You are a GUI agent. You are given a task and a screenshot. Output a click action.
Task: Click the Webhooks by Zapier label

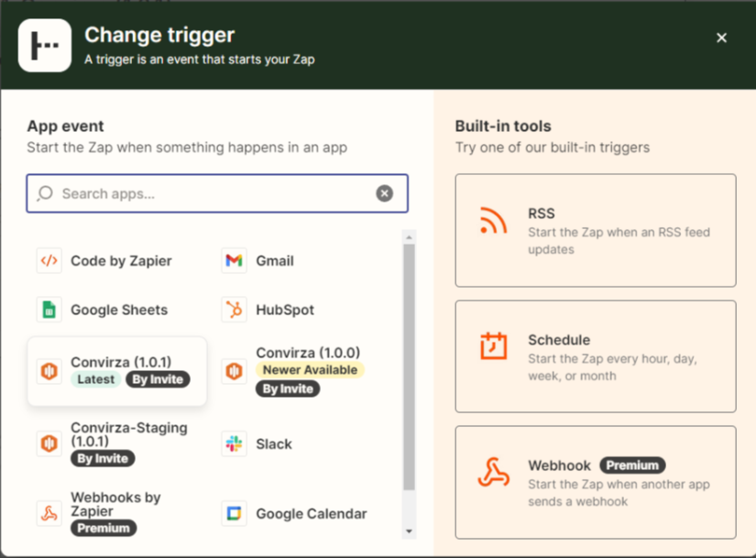[115, 504]
